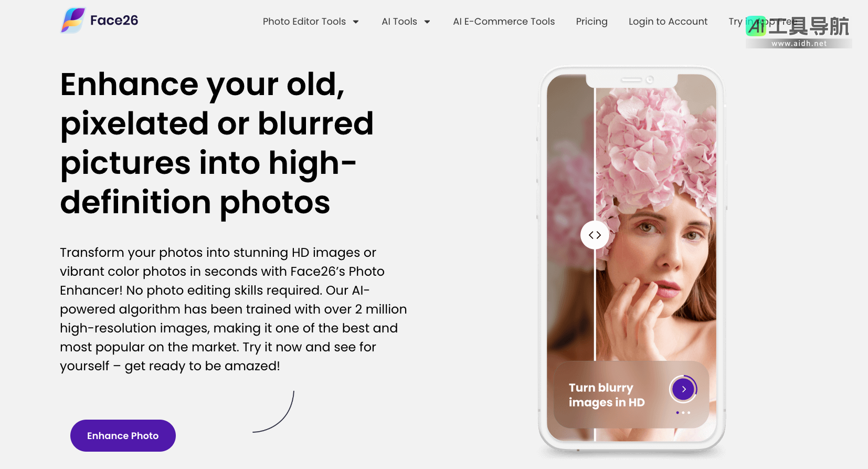Open the Pricing page
This screenshot has width=868, height=469.
(591, 22)
